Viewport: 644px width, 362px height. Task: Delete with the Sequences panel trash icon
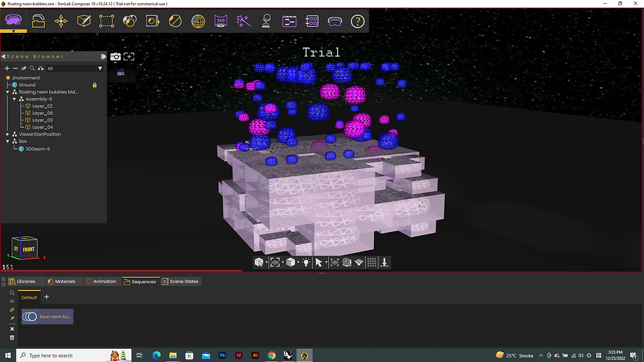(x=12, y=338)
